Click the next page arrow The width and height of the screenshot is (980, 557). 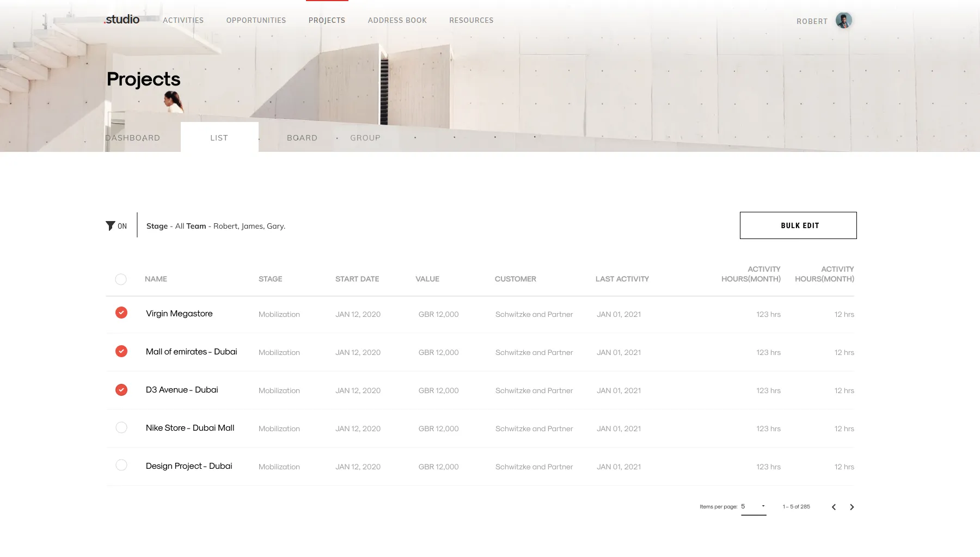[x=852, y=506]
